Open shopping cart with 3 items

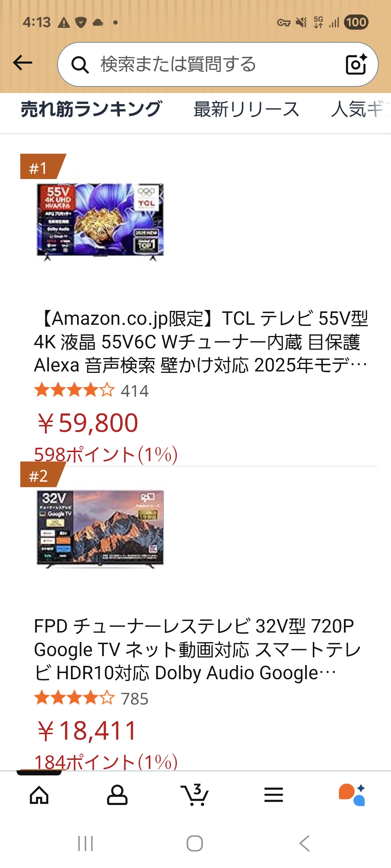[195, 795]
